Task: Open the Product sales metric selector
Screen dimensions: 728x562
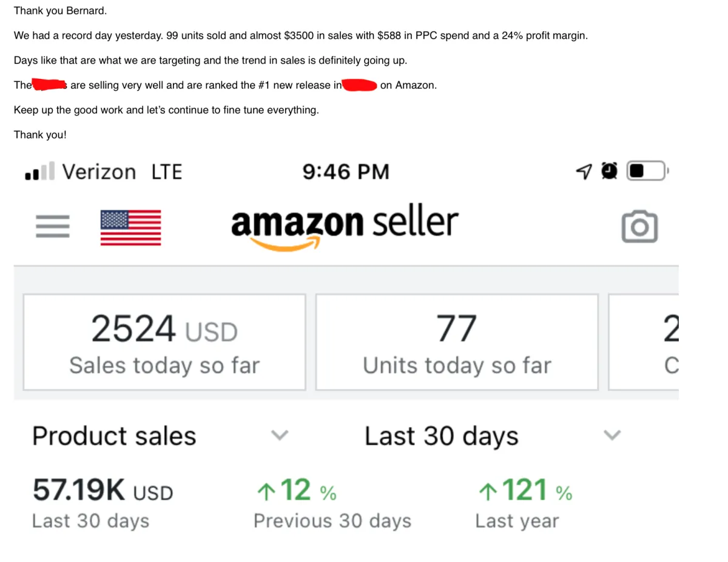Action: click(114, 436)
